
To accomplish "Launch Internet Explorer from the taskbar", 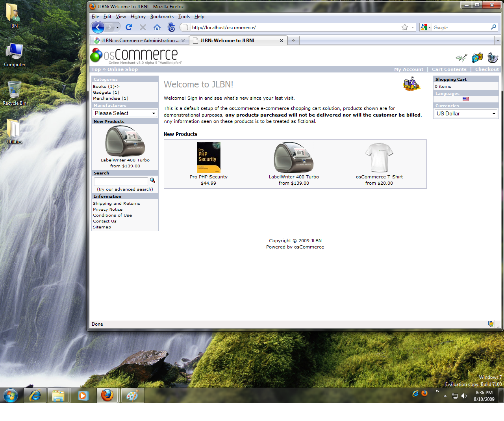I will click(x=35, y=395).
